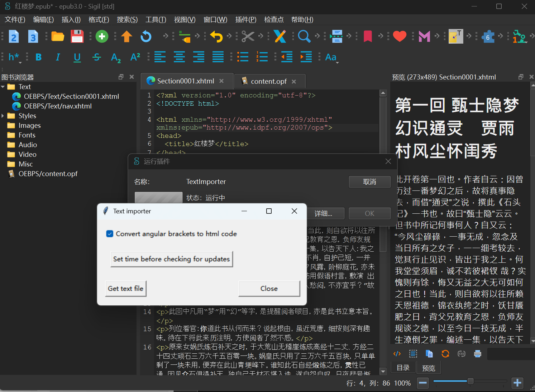Viewport: 535px width, 392px height.
Task: Open 文件(F) menu
Action: click(x=15, y=19)
